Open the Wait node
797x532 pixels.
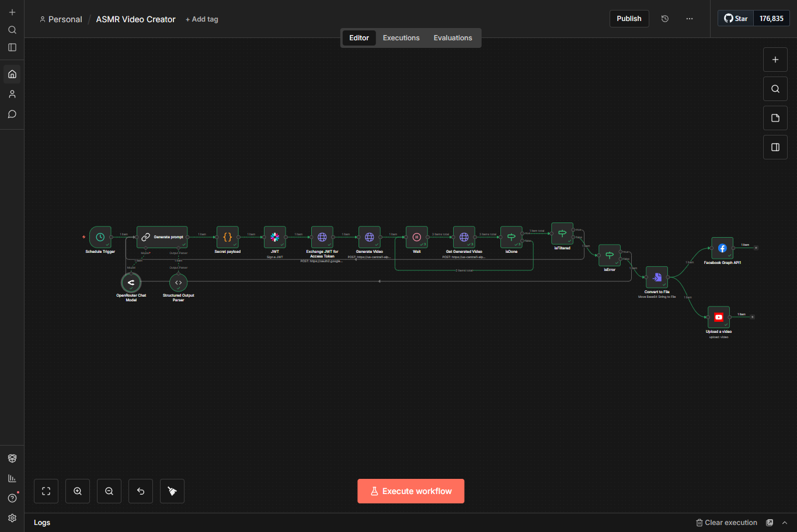[417, 237]
